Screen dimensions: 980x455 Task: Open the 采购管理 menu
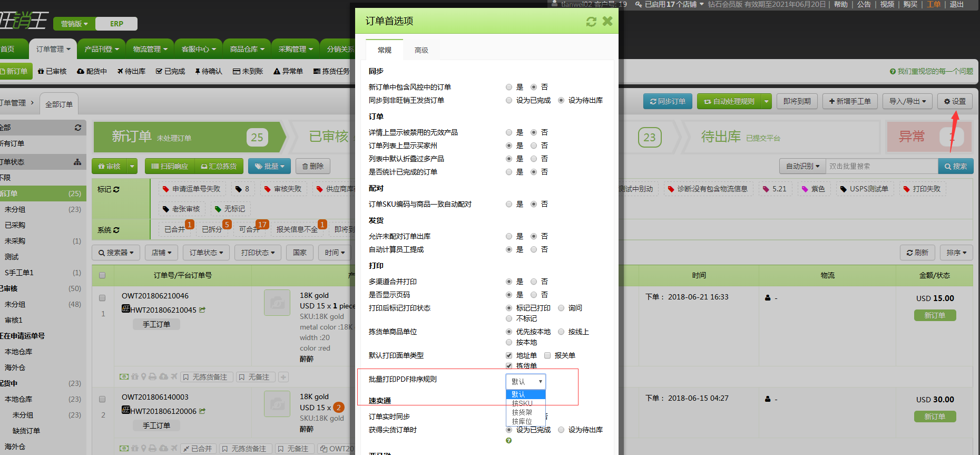(x=296, y=49)
